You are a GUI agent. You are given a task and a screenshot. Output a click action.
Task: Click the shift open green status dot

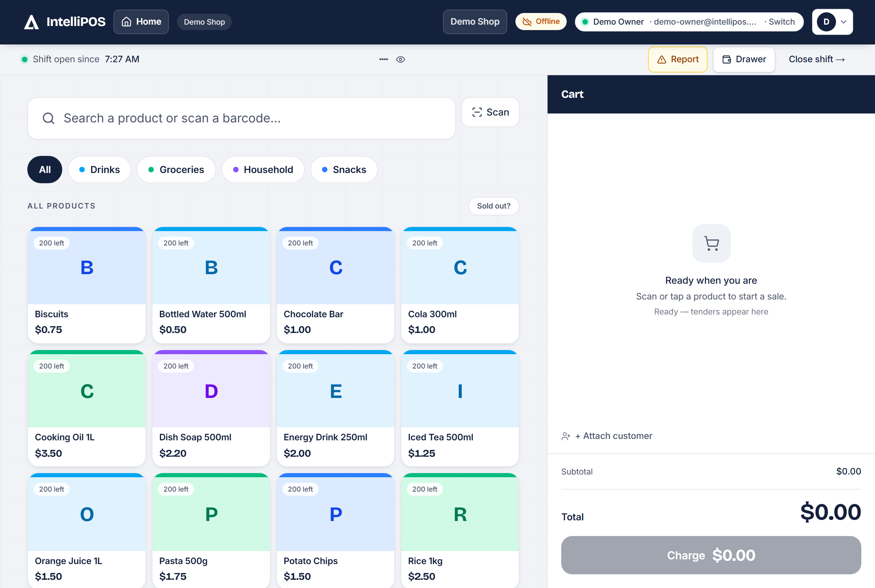tap(24, 59)
